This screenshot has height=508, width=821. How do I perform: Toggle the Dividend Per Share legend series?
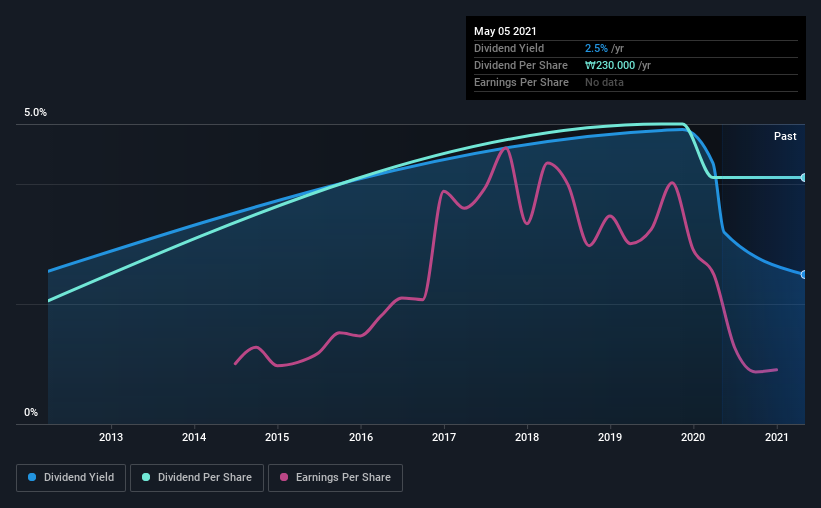[197, 478]
